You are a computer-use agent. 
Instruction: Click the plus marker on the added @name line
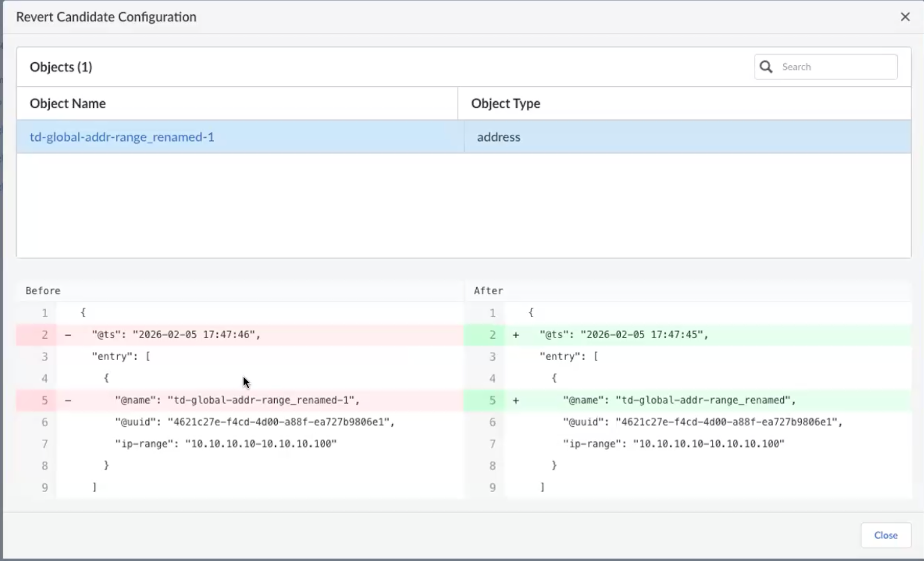coord(516,400)
